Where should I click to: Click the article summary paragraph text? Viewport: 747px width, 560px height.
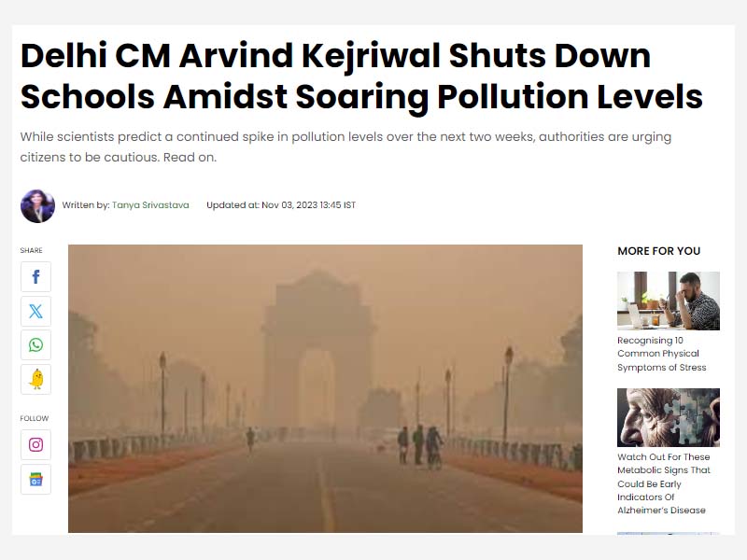point(345,147)
